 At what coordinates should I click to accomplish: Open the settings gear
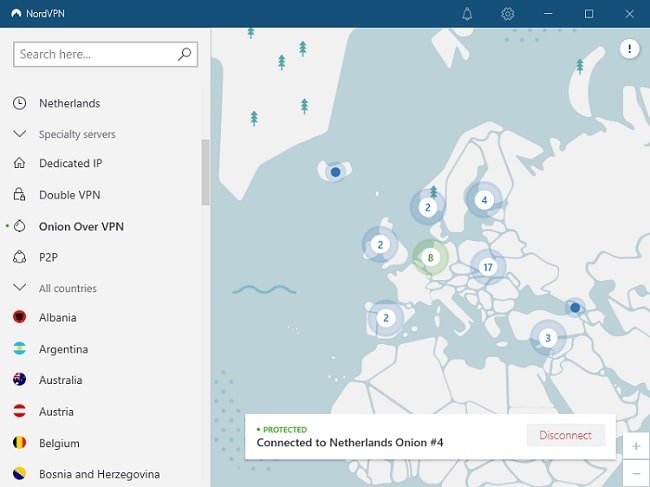pos(507,14)
